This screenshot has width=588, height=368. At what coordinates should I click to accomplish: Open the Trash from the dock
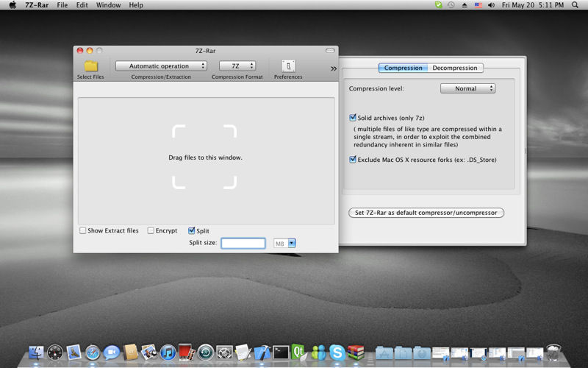(x=553, y=353)
